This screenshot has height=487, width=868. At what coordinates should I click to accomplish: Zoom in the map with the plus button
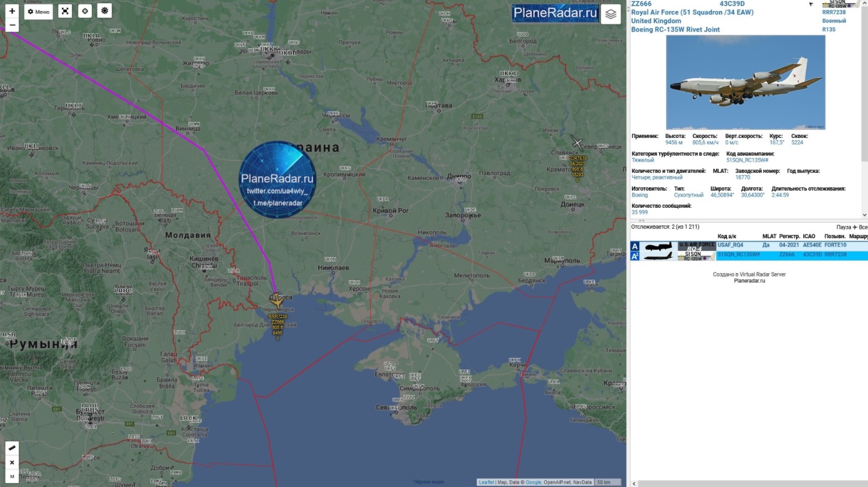click(12, 11)
